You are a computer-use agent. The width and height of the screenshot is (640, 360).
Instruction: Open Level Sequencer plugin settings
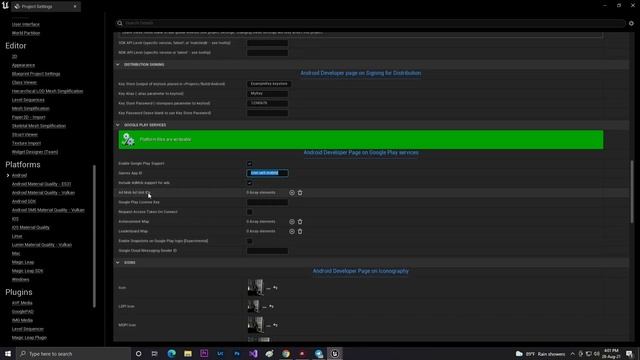click(28, 329)
